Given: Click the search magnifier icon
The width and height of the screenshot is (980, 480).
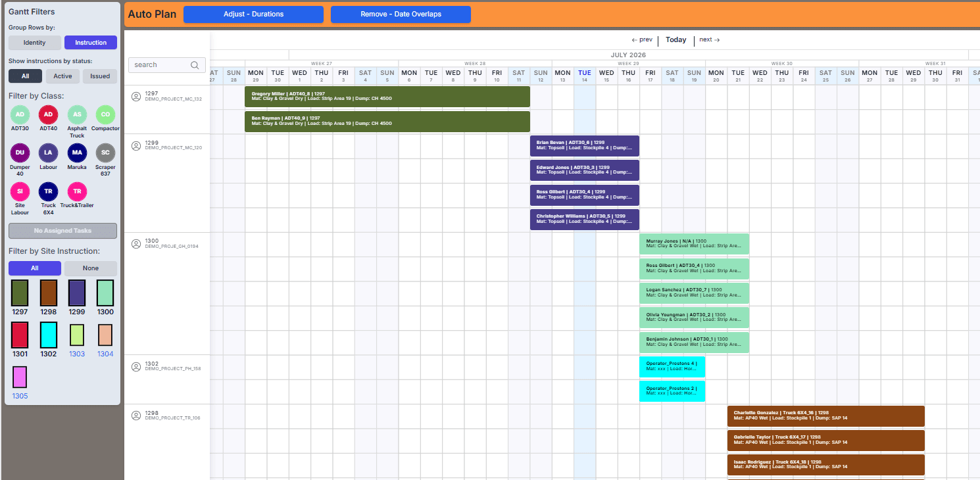Looking at the screenshot, I should pos(195,65).
